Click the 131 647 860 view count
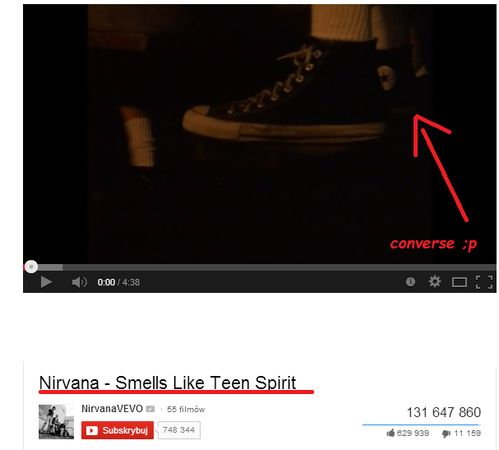The image size is (499, 450). pyautogui.click(x=444, y=413)
